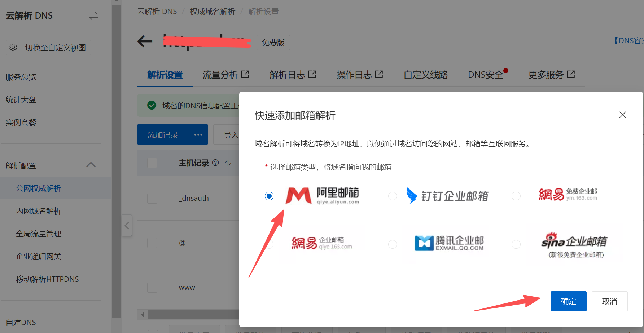Choose the 網易 免费企业邮 ym.163.com radio option

tap(516, 196)
